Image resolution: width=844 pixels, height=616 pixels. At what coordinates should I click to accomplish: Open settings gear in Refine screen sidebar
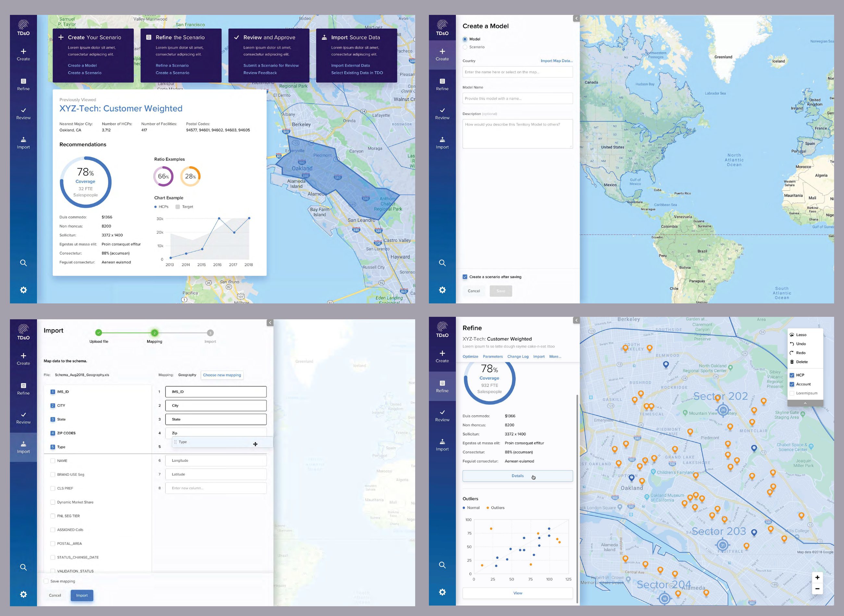442,592
